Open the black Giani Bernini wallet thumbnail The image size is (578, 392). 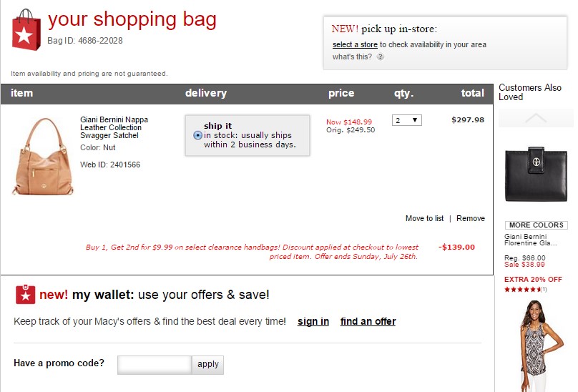tap(536, 175)
